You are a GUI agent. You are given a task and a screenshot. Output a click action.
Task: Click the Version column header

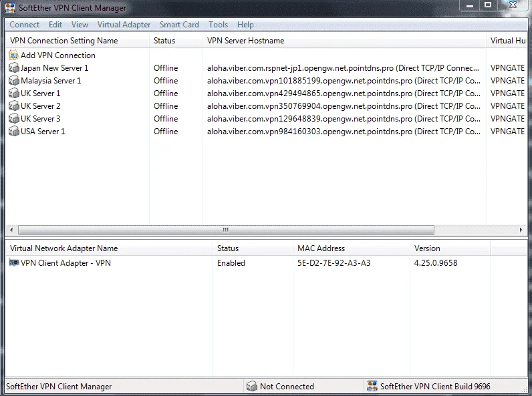pyautogui.click(x=450, y=248)
